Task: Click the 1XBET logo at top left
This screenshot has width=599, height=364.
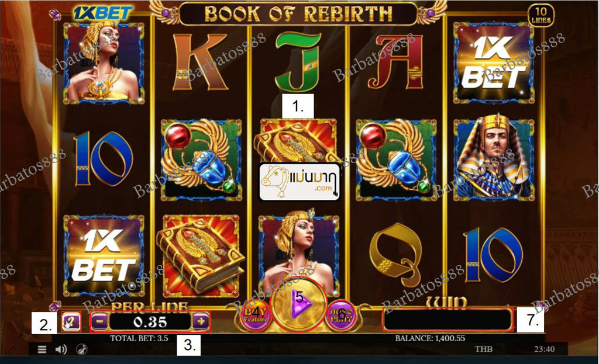Action: point(102,13)
